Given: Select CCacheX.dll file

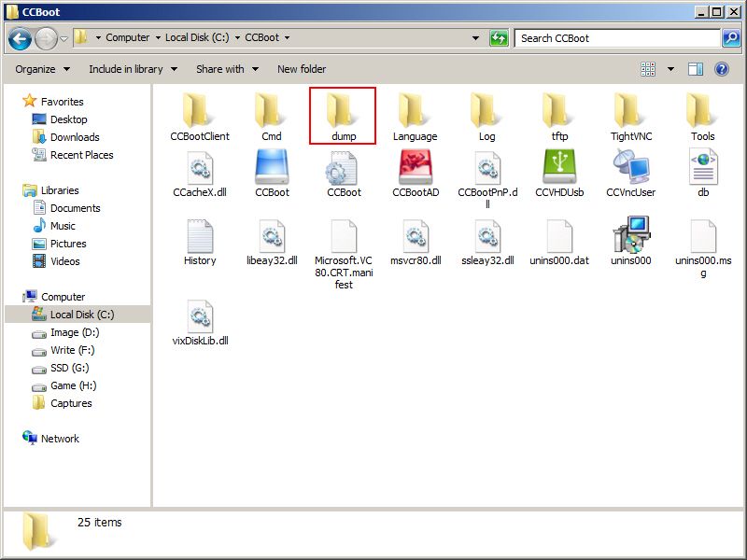Looking at the screenshot, I should pyautogui.click(x=200, y=175).
